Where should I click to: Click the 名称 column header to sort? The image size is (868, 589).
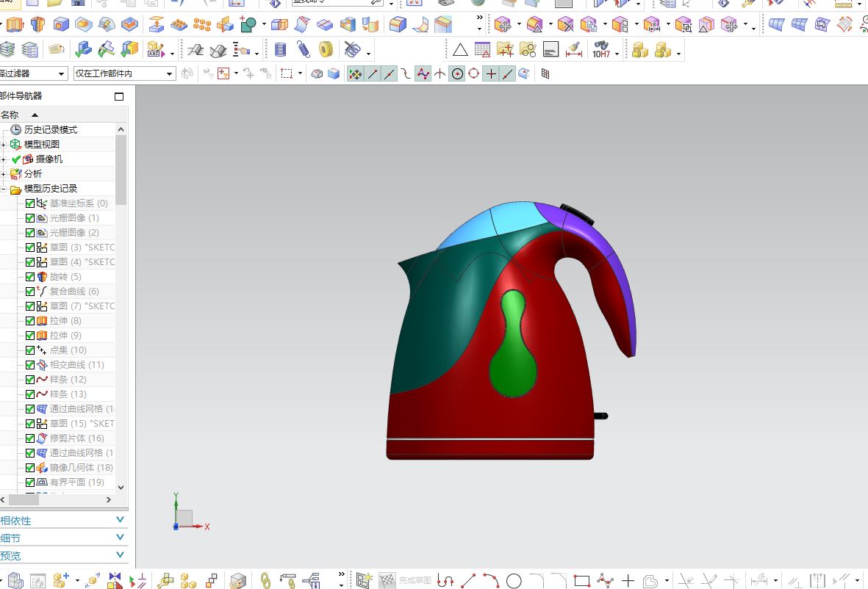click(x=10, y=115)
